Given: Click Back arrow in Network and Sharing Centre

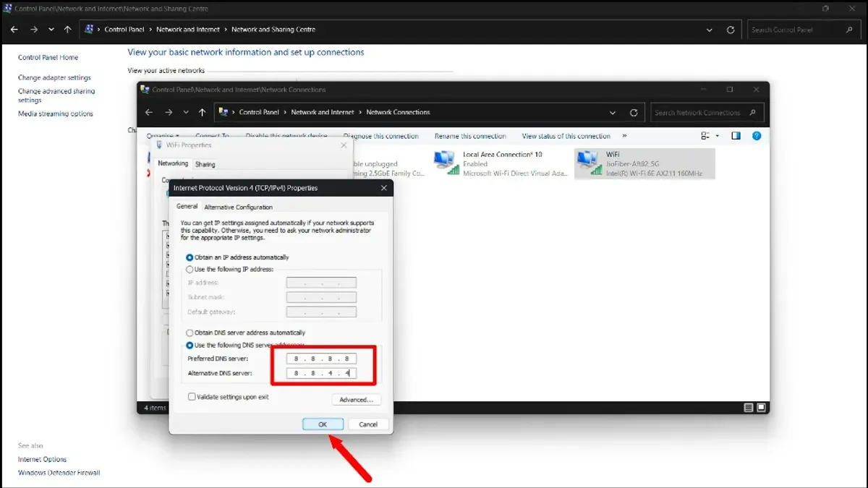Looking at the screenshot, I should point(14,30).
